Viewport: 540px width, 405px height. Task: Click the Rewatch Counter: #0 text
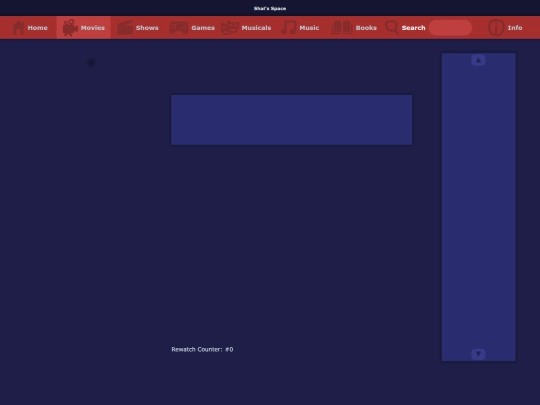(202, 349)
